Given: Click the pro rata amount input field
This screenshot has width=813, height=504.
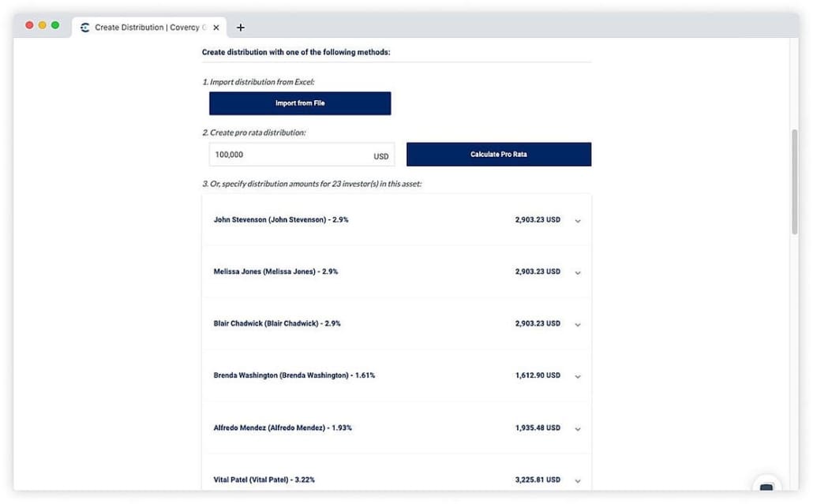Looking at the screenshot, I should [x=288, y=155].
